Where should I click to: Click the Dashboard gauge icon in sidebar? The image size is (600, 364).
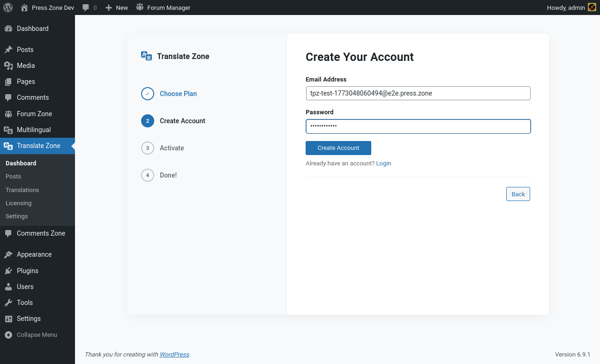[8, 29]
